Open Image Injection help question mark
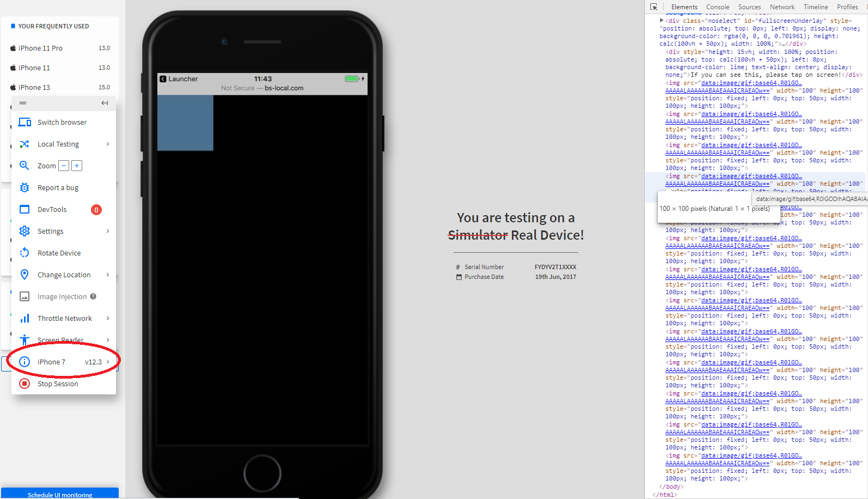The height and width of the screenshot is (499, 868). click(x=93, y=296)
